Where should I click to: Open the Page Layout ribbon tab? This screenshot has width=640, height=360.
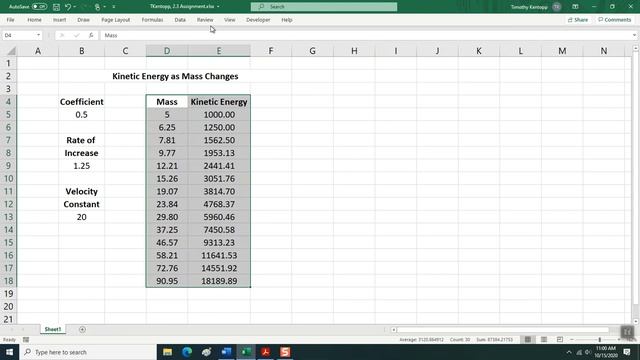[x=116, y=20]
